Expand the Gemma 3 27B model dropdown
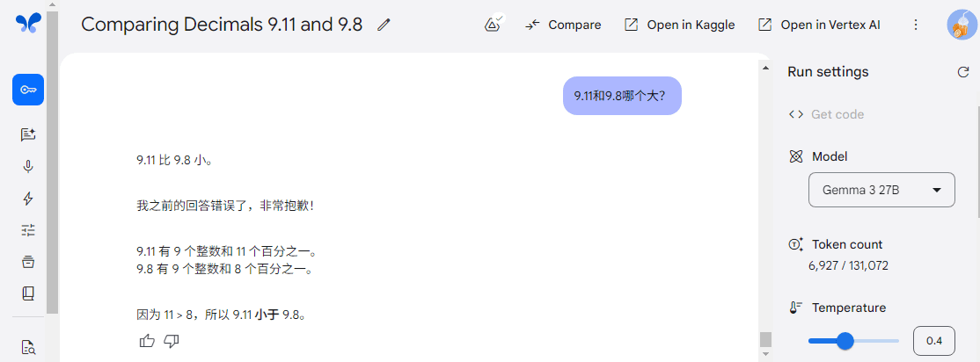Image resolution: width=980 pixels, height=362 pixels. coord(881,190)
